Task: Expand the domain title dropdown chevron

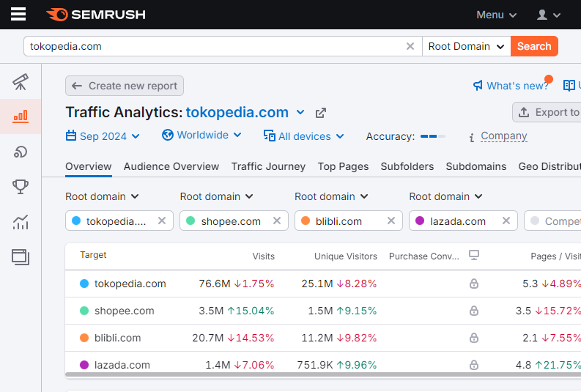Action: click(x=300, y=112)
